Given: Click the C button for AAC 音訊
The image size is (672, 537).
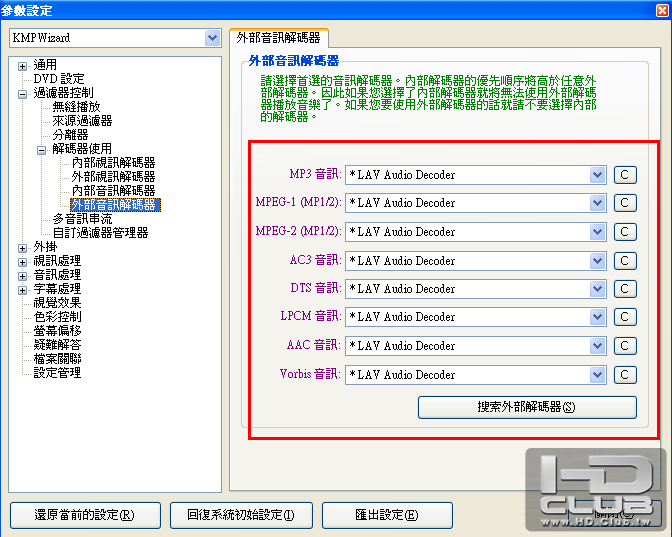Looking at the screenshot, I should pos(625,346).
